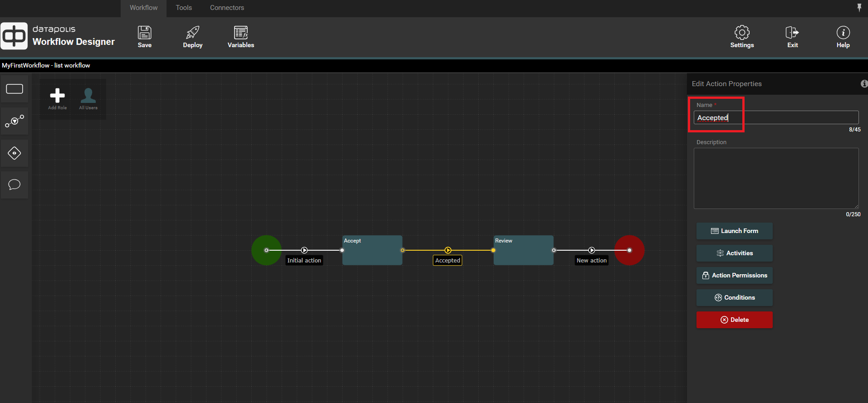868x403 pixels.
Task: Select the state rectangle tool in sidebar
Action: click(15, 89)
